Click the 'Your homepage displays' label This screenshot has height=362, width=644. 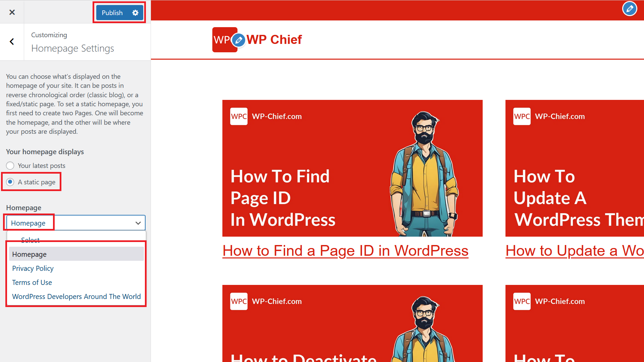point(45,152)
